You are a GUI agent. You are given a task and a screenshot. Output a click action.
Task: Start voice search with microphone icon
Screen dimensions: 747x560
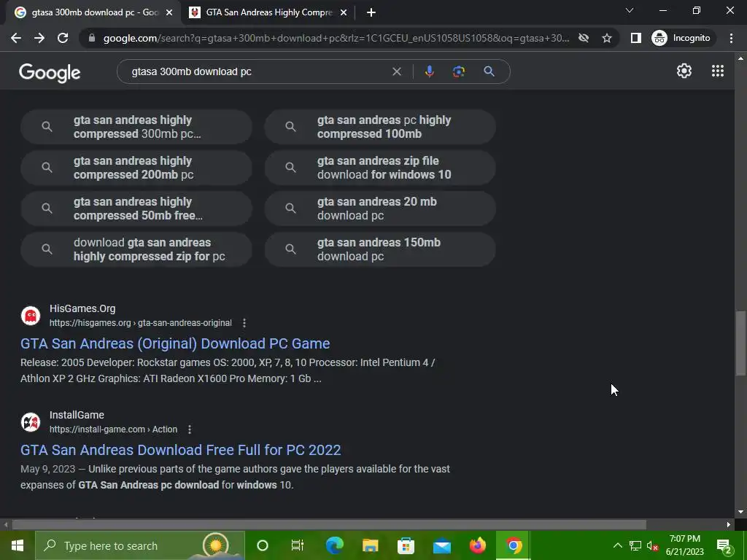coord(429,71)
